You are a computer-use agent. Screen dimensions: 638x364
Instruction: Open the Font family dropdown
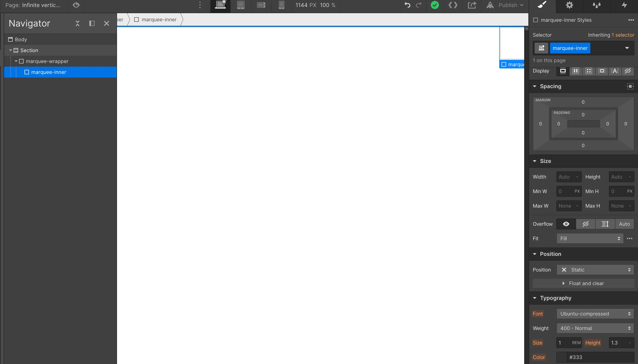point(595,314)
